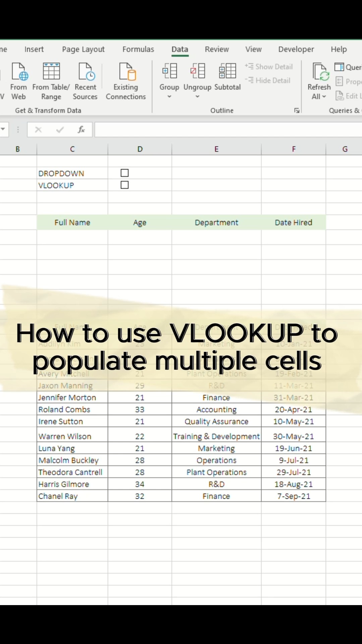Click the DROPDOWN label cell
The image size is (362, 644).
[x=72, y=173]
